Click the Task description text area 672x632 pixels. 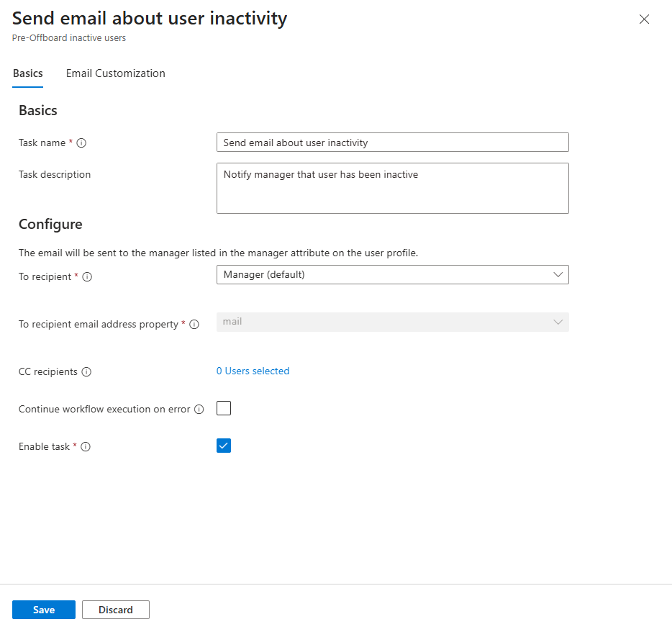click(392, 187)
